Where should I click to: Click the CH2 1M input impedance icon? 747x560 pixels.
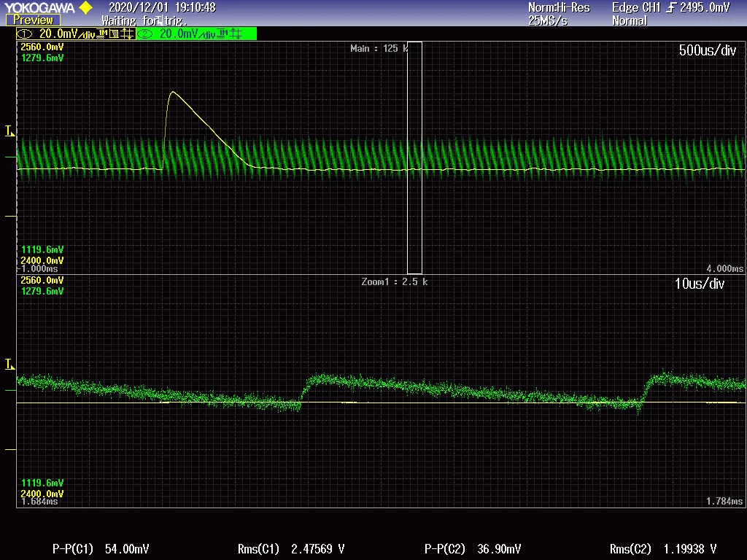pos(222,34)
